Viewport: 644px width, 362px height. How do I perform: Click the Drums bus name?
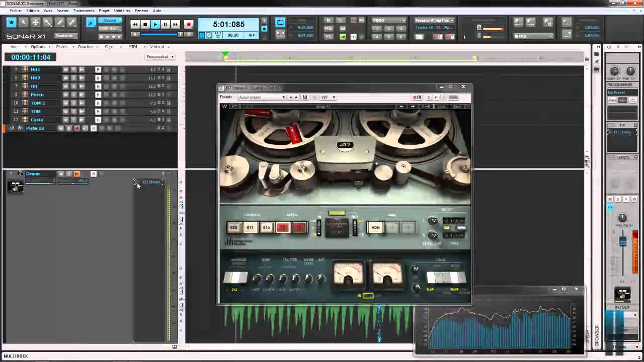coord(33,174)
